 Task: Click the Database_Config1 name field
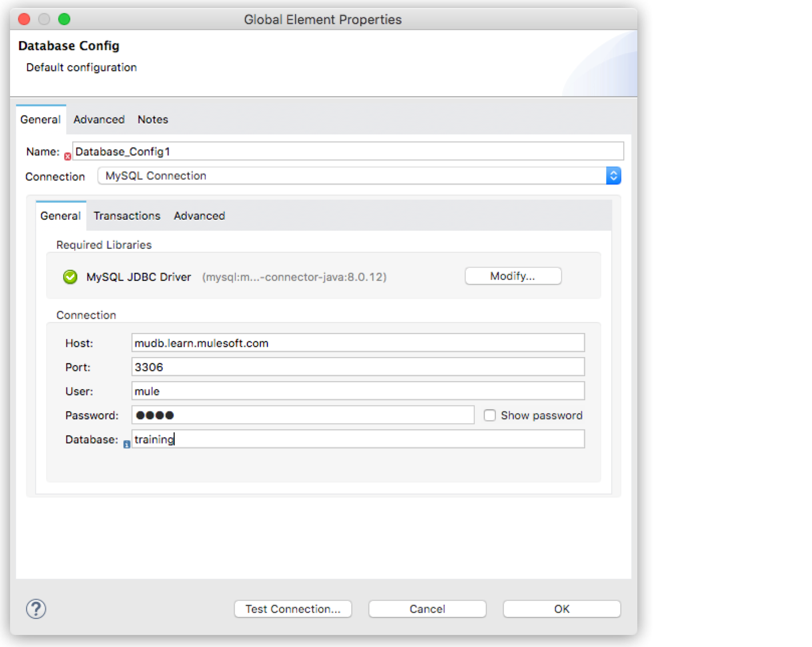[x=347, y=151]
